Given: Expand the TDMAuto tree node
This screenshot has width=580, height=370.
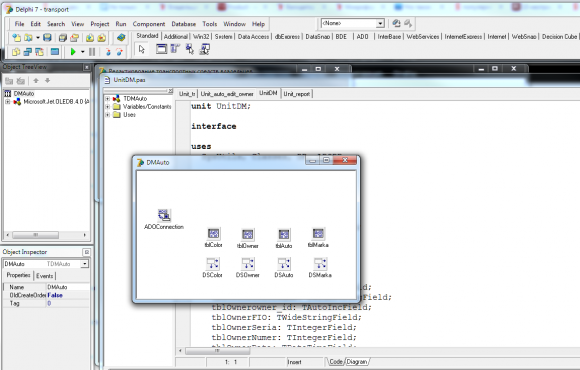Looking at the screenshot, I should tap(107, 99).
